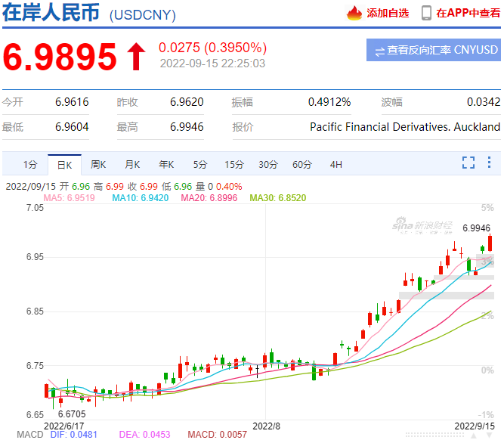Open the three-dots chart options menu
The height and width of the screenshot is (440, 504).
489,163
